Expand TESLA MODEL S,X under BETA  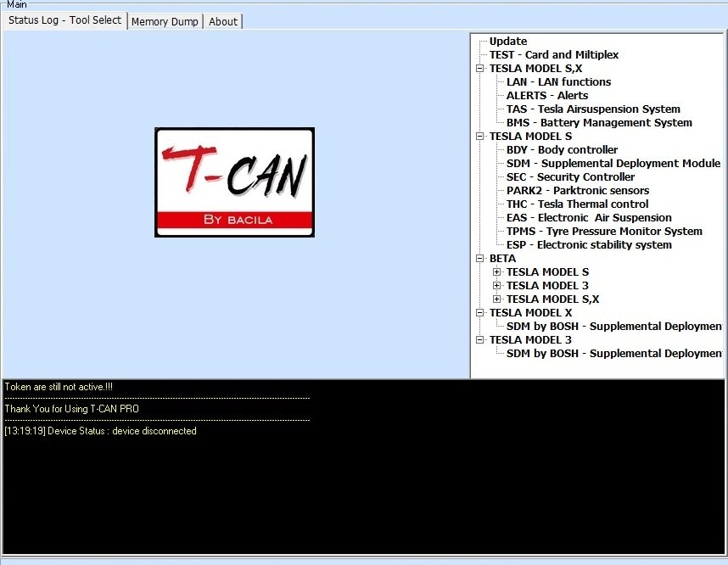[x=496, y=299]
